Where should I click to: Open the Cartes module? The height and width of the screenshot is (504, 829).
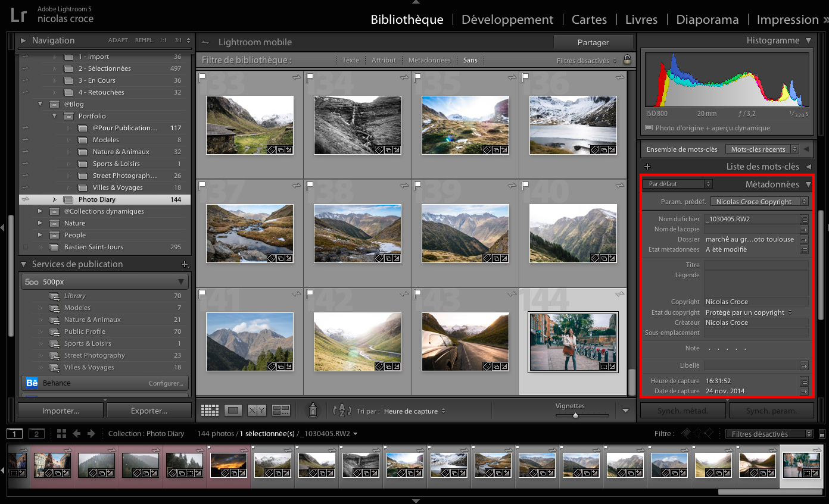coord(589,20)
